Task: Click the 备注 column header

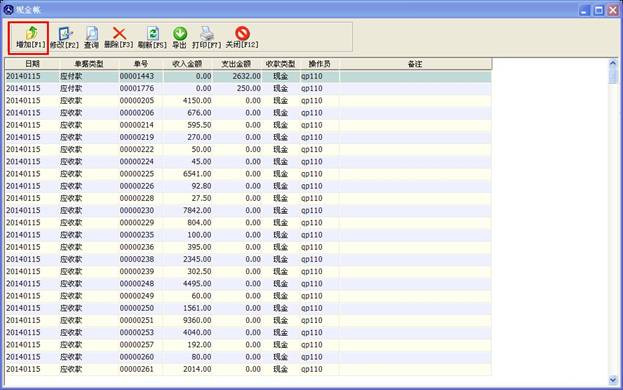Action: (415, 64)
